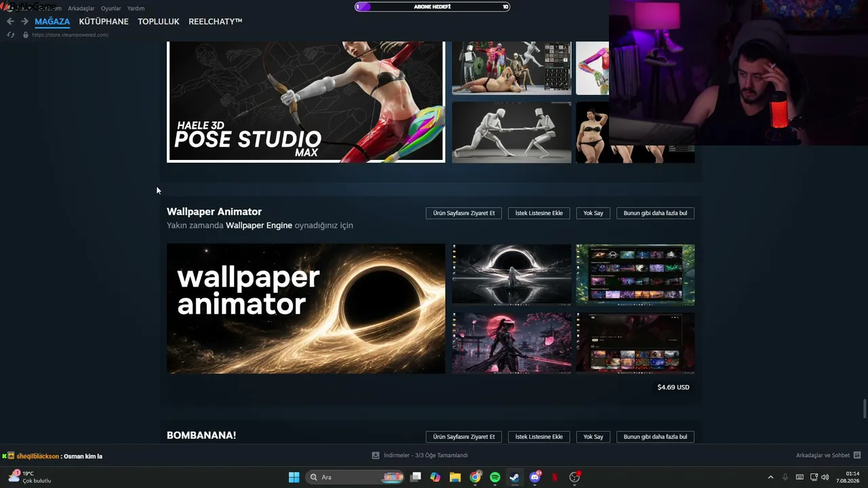Open the red N app on the taskbar
868x488 pixels.
click(x=555, y=477)
